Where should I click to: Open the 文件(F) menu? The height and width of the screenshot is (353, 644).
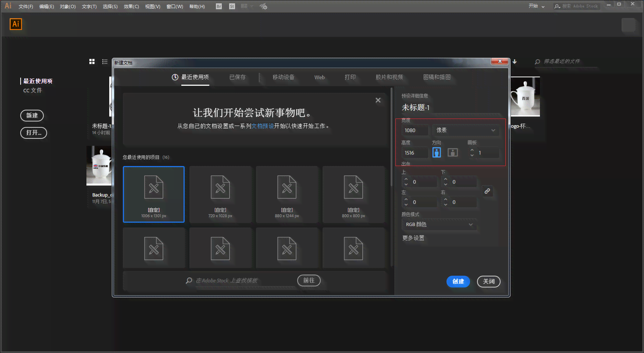[26, 7]
